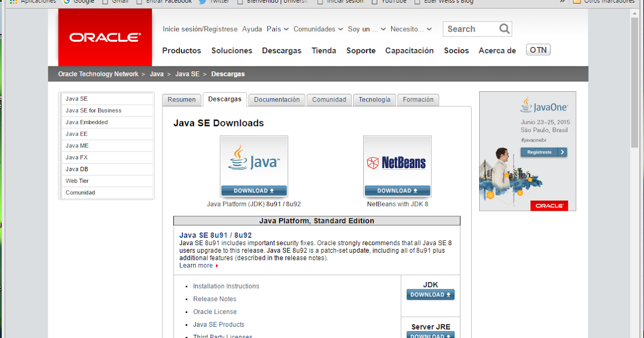Open the Descargas menu in navigation
Viewport: 644px width, 338px height.
282,50
